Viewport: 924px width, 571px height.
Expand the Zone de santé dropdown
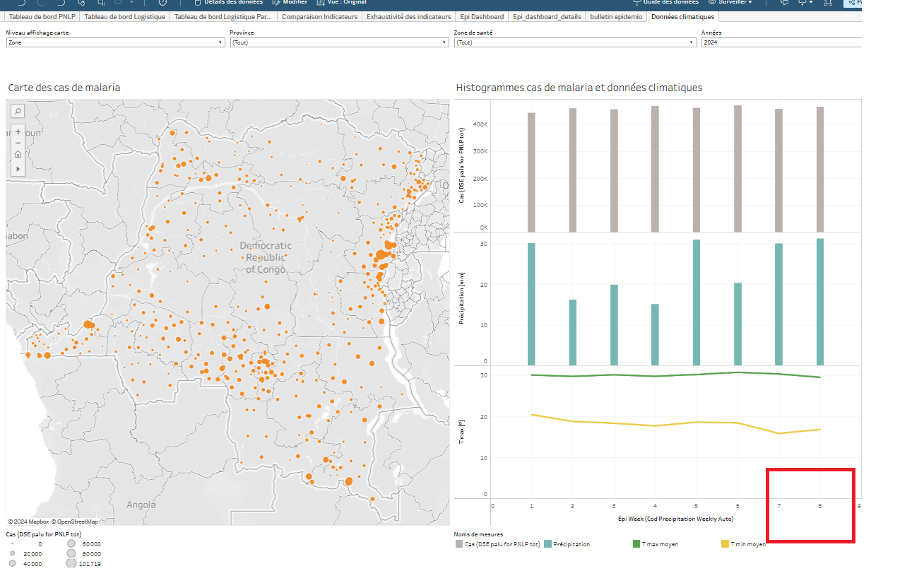[575, 42]
